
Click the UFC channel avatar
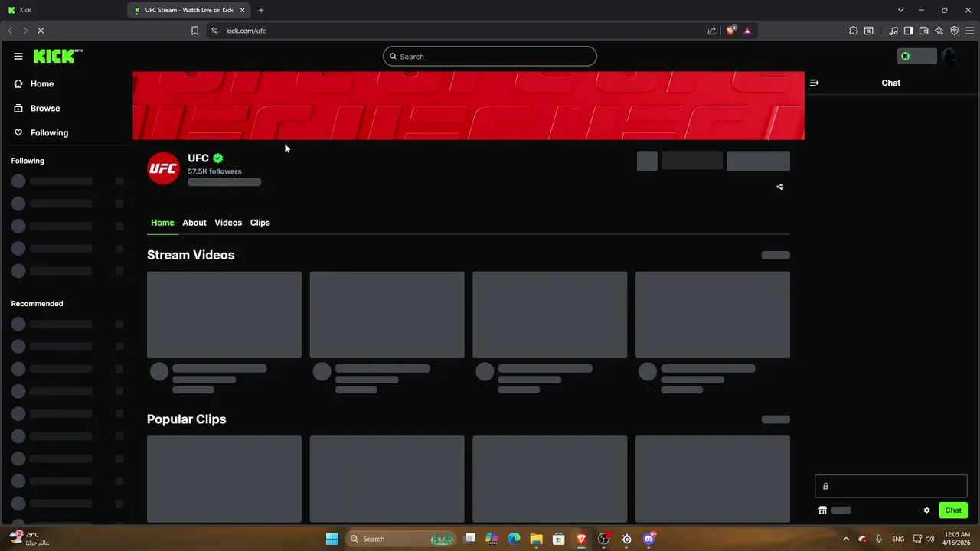pyautogui.click(x=163, y=168)
